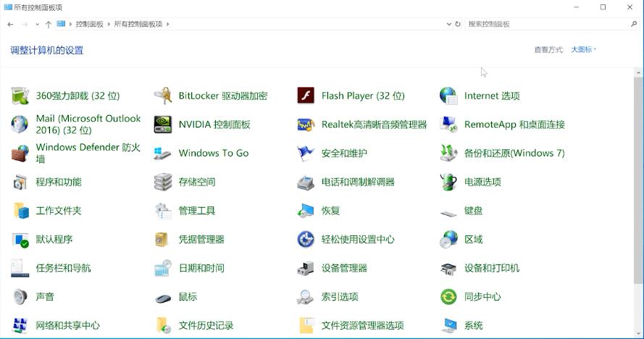
Task: Open the 默认程序 icon
Action: pyautogui.click(x=20, y=240)
